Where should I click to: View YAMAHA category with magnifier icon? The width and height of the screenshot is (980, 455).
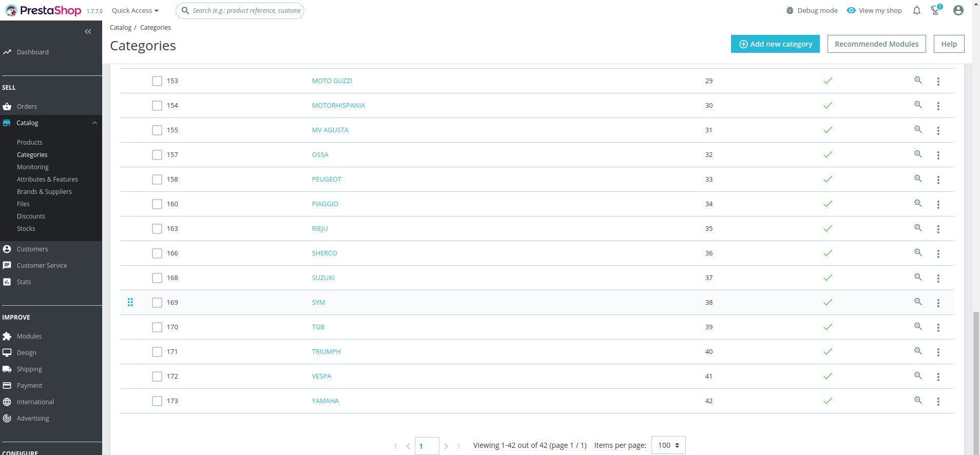[x=918, y=400]
